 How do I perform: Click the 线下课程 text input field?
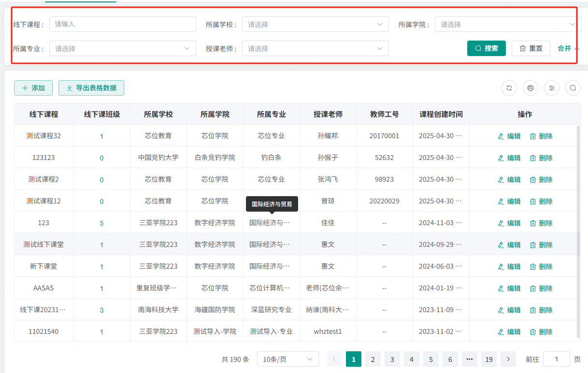[x=122, y=24]
